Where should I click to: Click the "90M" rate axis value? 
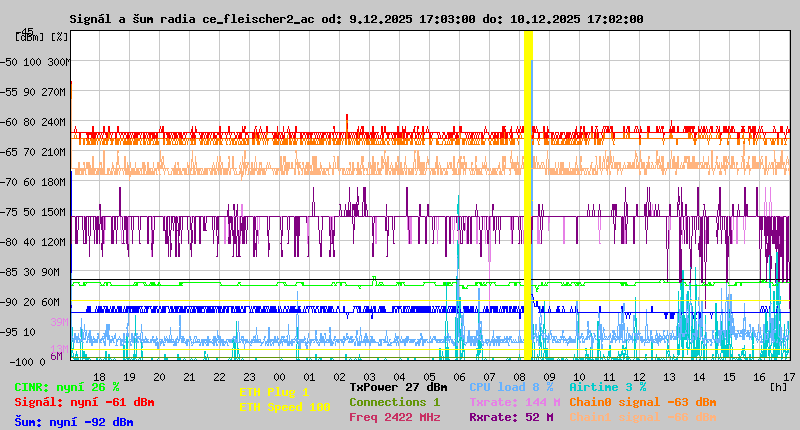(x=50, y=272)
